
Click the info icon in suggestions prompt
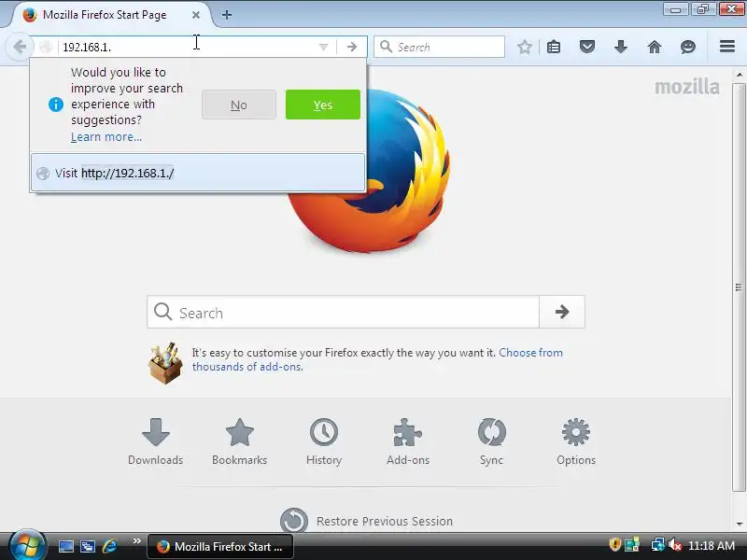pyautogui.click(x=56, y=105)
